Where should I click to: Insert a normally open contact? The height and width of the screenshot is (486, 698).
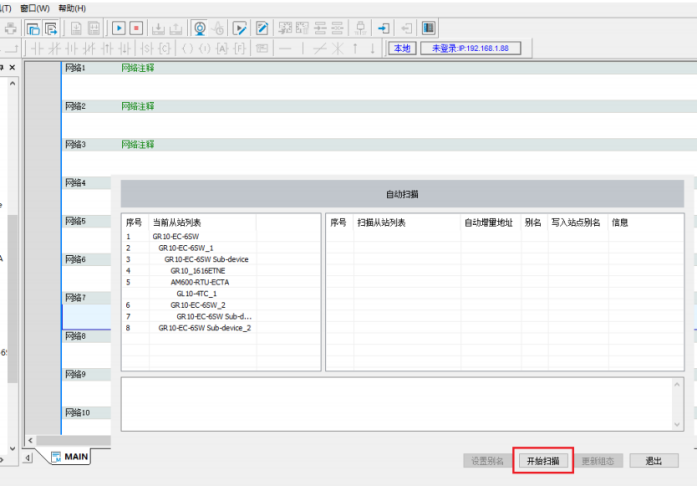tap(37, 48)
